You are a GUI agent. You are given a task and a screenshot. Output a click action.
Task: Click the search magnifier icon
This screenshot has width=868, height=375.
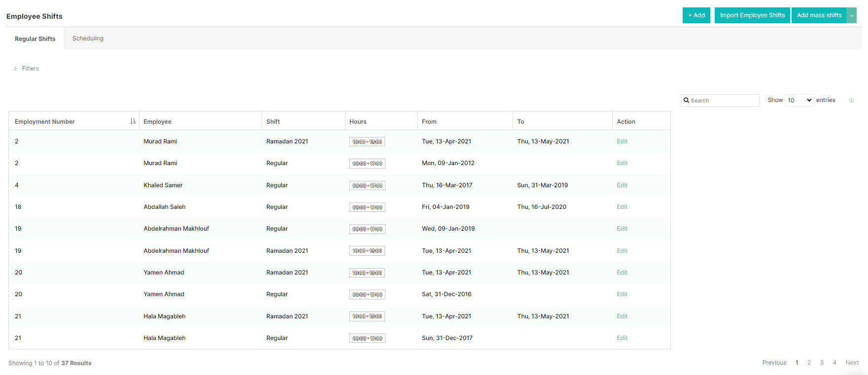(686, 100)
